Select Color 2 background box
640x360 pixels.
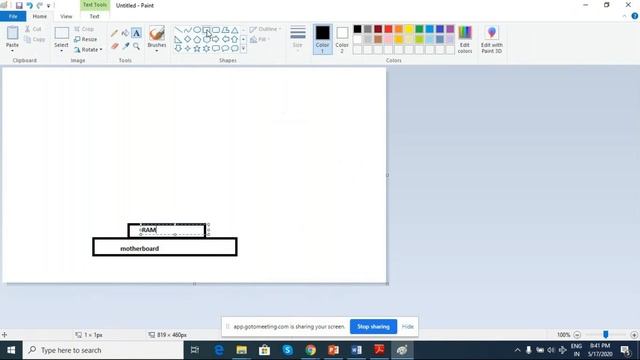342,39
